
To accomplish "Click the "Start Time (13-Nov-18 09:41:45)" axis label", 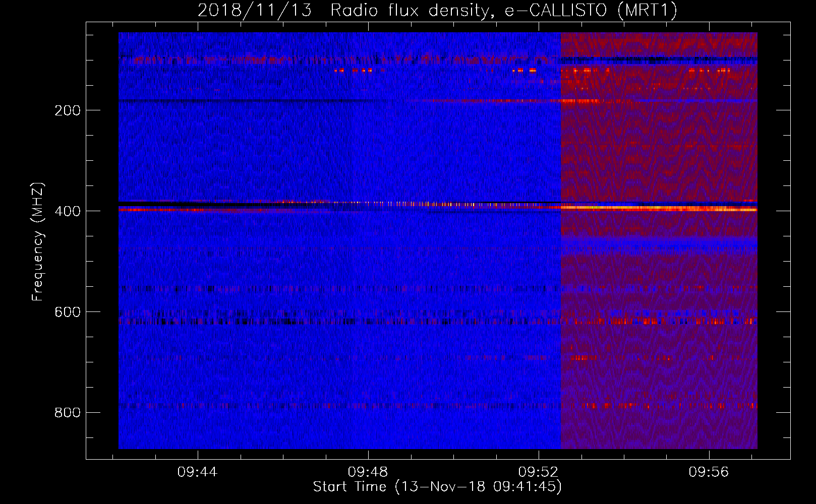I will click(437, 487).
